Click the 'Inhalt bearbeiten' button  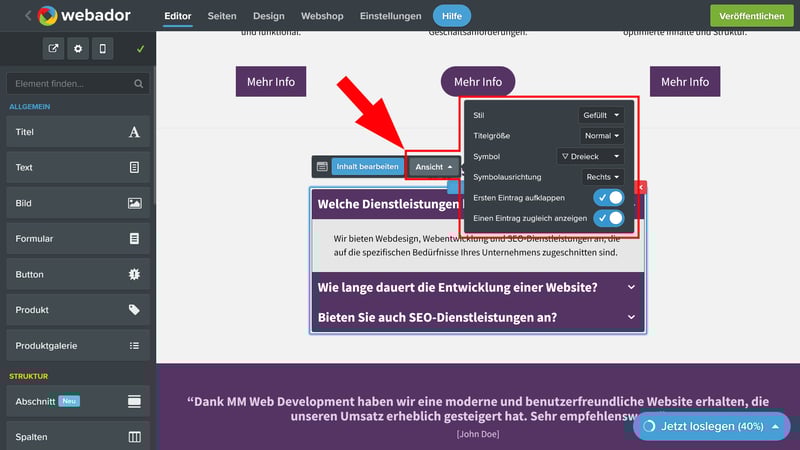point(367,167)
